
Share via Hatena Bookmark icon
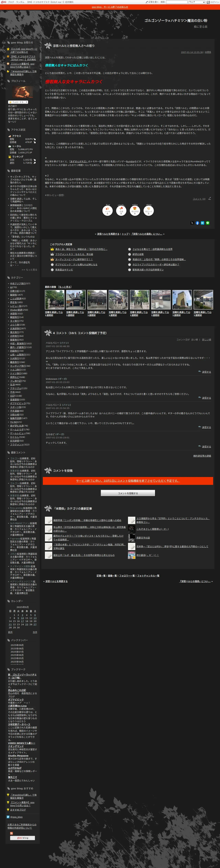pos(202,223)
